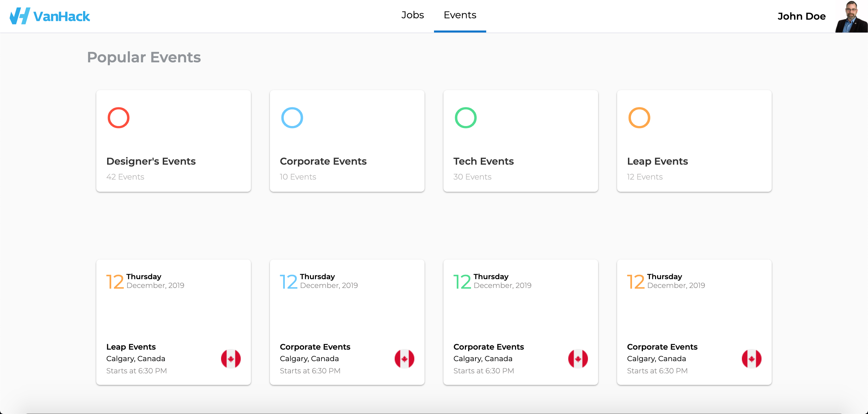Click Canada flag on blue-dated Corporate Events card
Viewport: 868px width, 414px height.
click(x=404, y=358)
